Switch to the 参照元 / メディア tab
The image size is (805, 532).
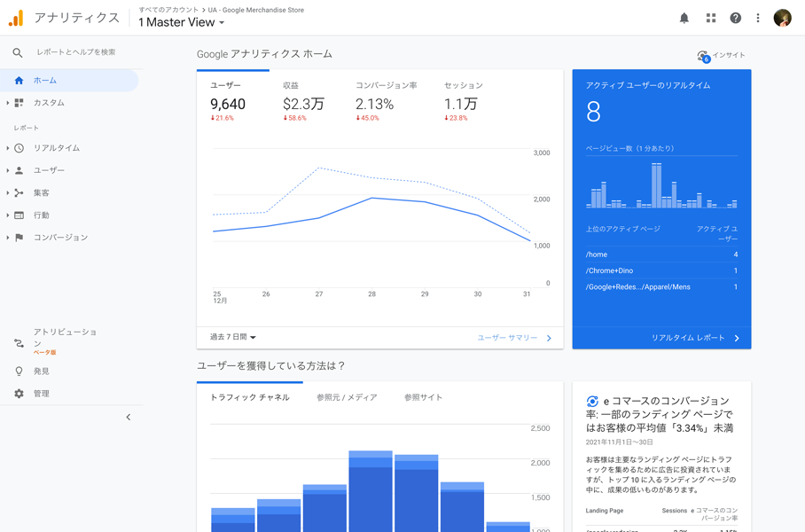click(347, 398)
